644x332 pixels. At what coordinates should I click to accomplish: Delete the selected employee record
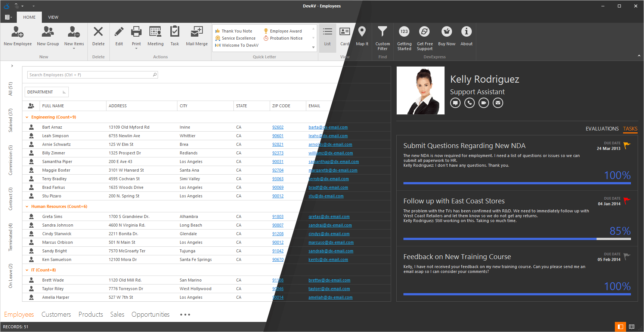[98, 36]
